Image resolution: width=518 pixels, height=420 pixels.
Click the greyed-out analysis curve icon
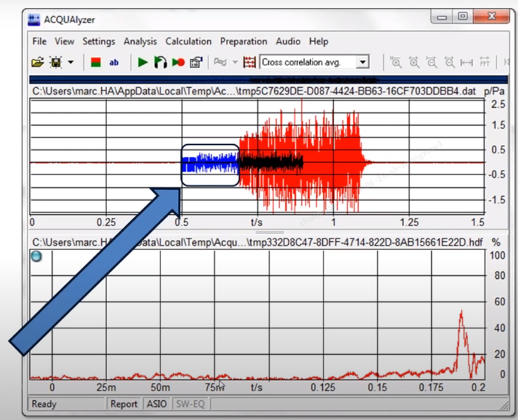pyautogui.click(x=220, y=62)
